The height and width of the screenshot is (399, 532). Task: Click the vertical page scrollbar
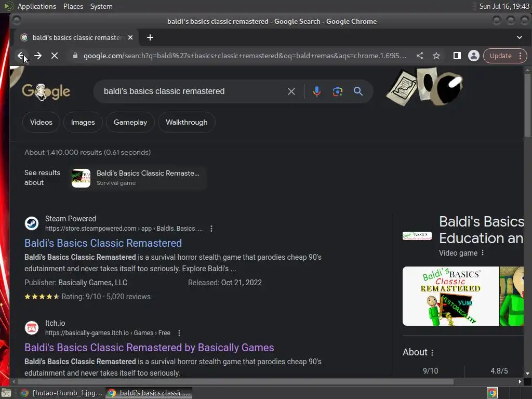(x=527, y=105)
